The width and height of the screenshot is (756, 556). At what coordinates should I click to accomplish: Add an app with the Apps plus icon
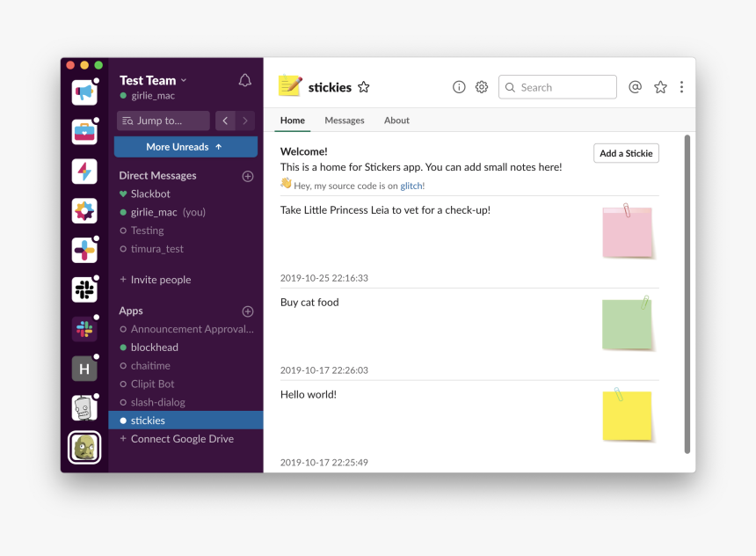click(248, 311)
